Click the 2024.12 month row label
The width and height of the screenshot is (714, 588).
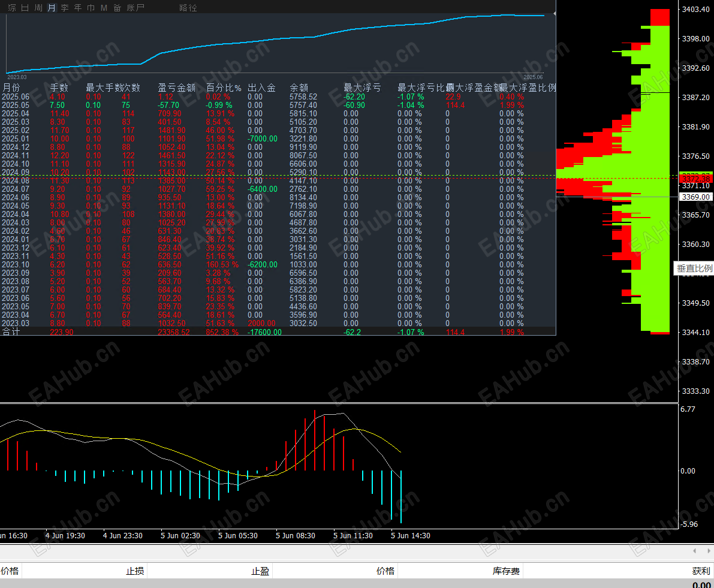(16, 147)
